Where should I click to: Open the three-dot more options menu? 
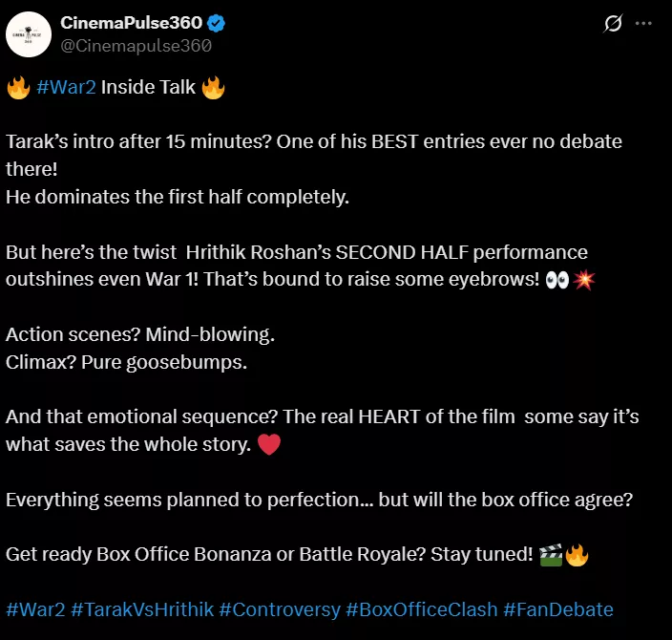(649, 24)
